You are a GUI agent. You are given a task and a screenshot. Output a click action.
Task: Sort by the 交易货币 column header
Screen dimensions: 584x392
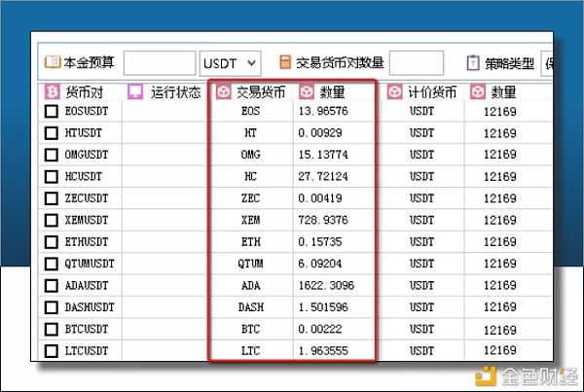point(261,92)
